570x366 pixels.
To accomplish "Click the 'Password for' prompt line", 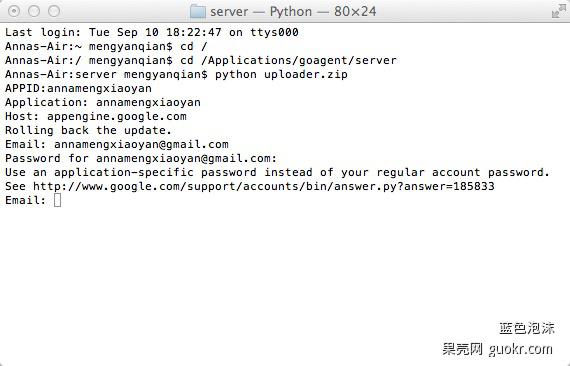I will coord(141,158).
